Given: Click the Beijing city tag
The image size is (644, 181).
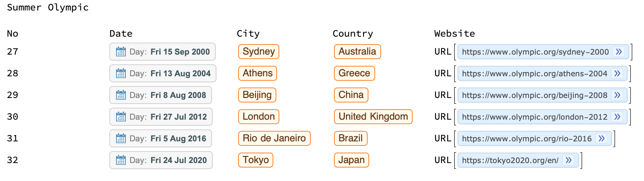Looking at the screenshot, I should 257,95.
